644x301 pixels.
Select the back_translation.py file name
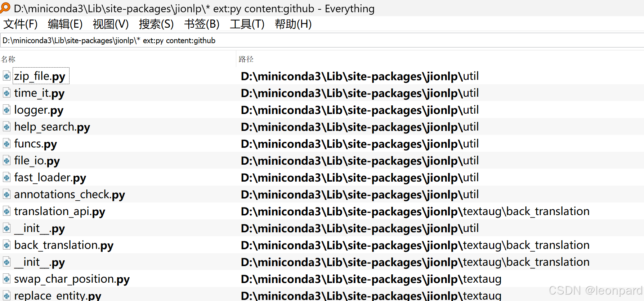click(x=64, y=245)
